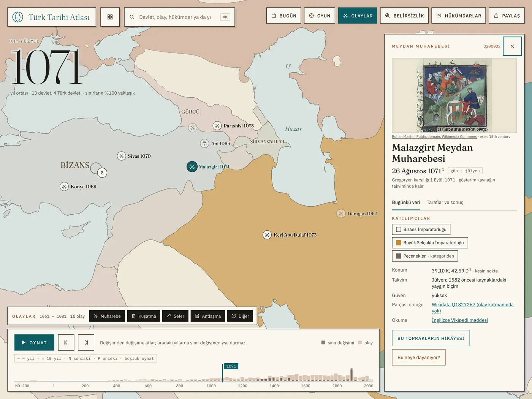The height and width of the screenshot is (399, 532).
Task: Select the Partshisi 1073 battle marker
Action: pos(217,125)
